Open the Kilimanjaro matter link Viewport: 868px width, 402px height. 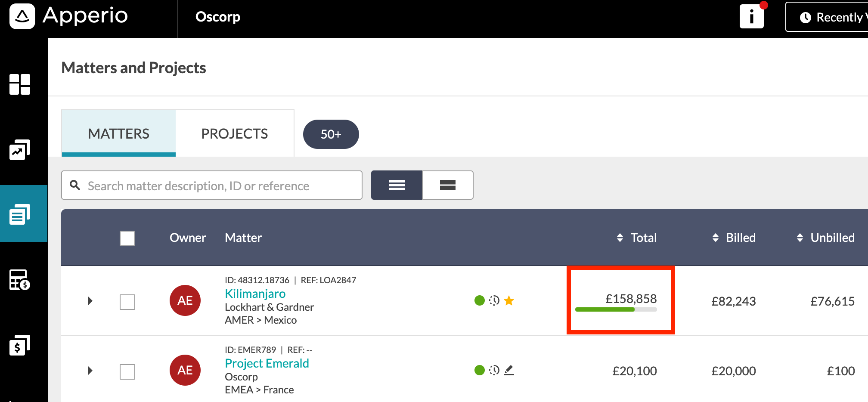point(255,294)
